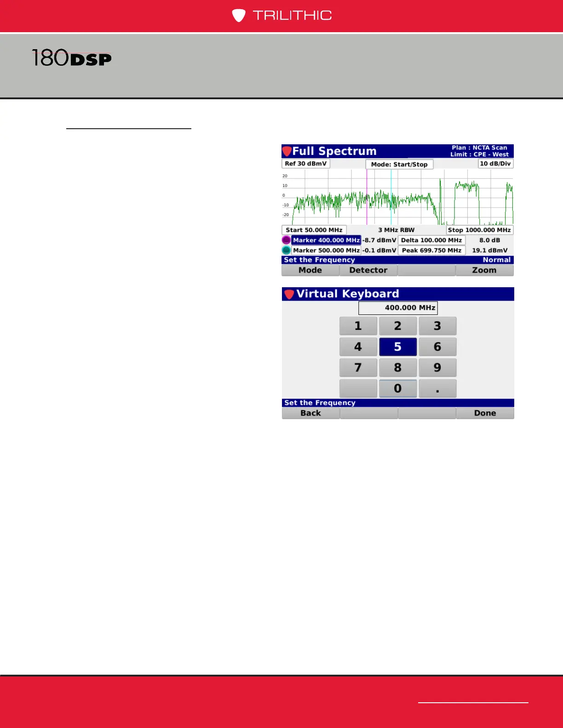Click the blank key left of 0
The height and width of the screenshot is (728, 563).
(358, 388)
